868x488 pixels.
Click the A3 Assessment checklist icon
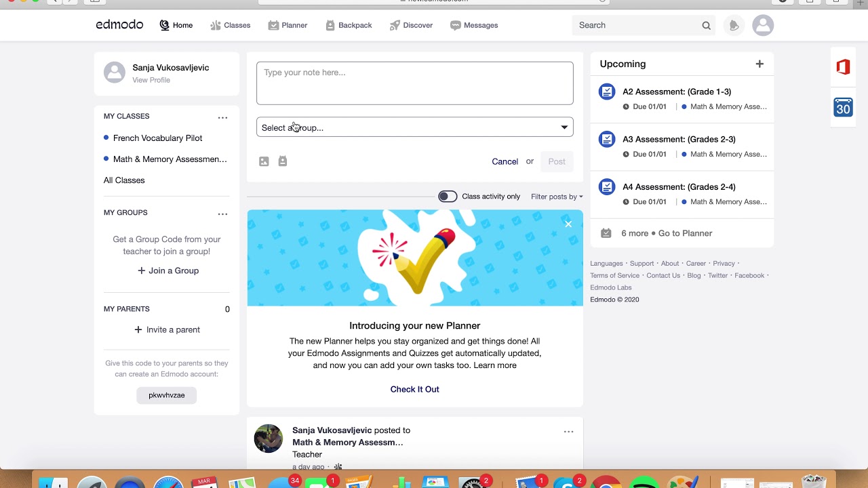pyautogui.click(x=607, y=139)
